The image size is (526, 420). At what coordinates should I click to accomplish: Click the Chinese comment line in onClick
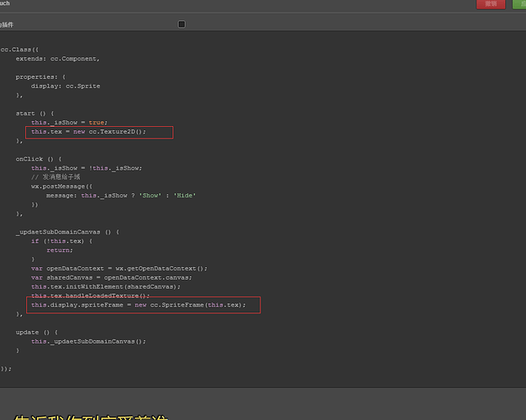point(55,176)
